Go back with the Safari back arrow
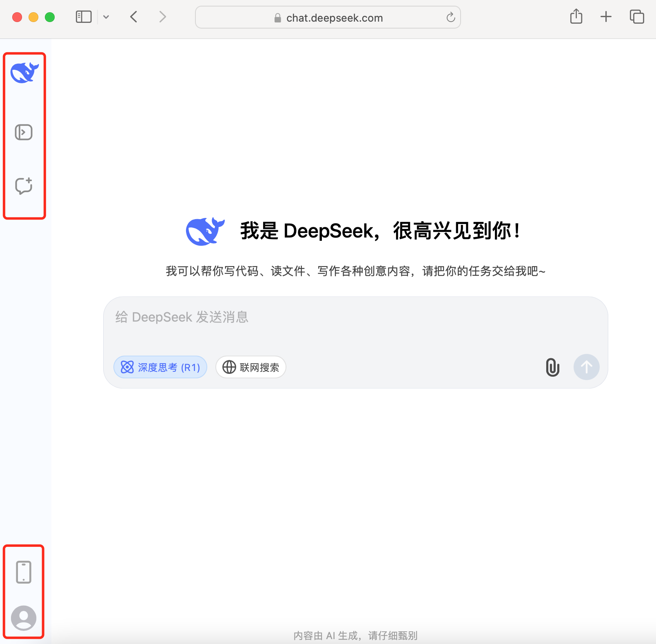 coord(134,17)
